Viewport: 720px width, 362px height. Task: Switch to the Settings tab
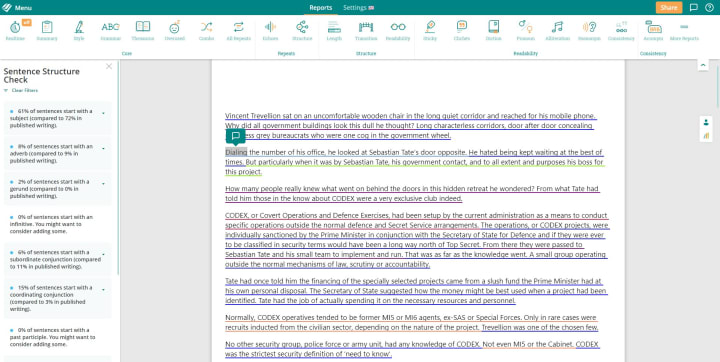[358, 8]
